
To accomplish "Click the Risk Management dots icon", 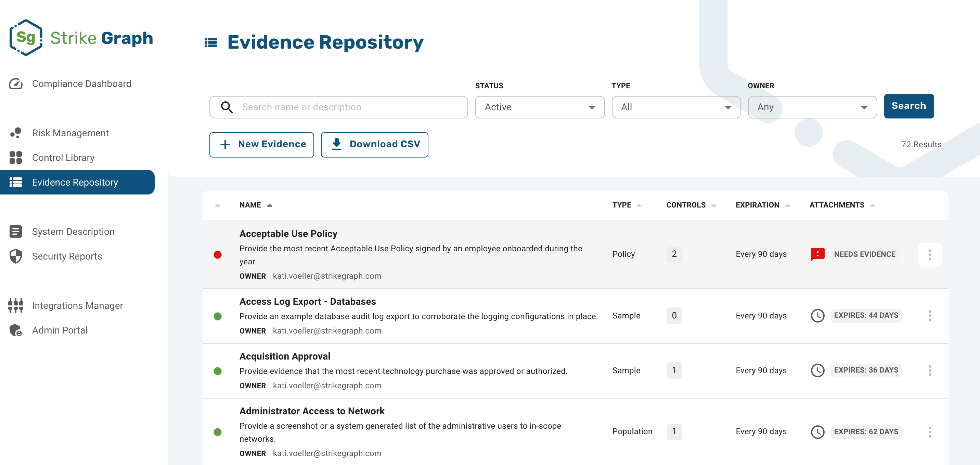I will [16, 133].
